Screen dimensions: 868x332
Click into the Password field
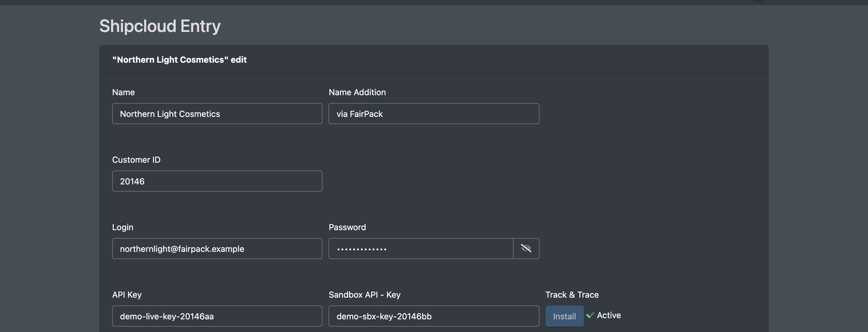pos(421,249)
